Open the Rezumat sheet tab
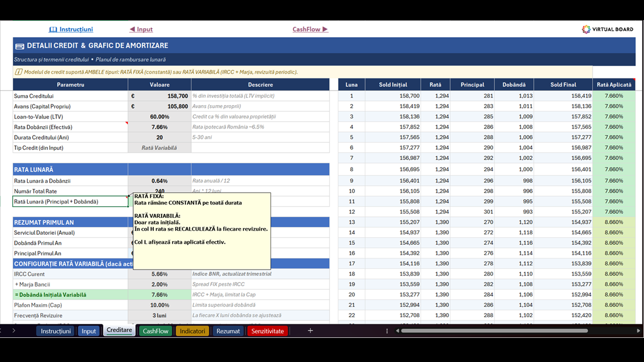 coord(228,331)
